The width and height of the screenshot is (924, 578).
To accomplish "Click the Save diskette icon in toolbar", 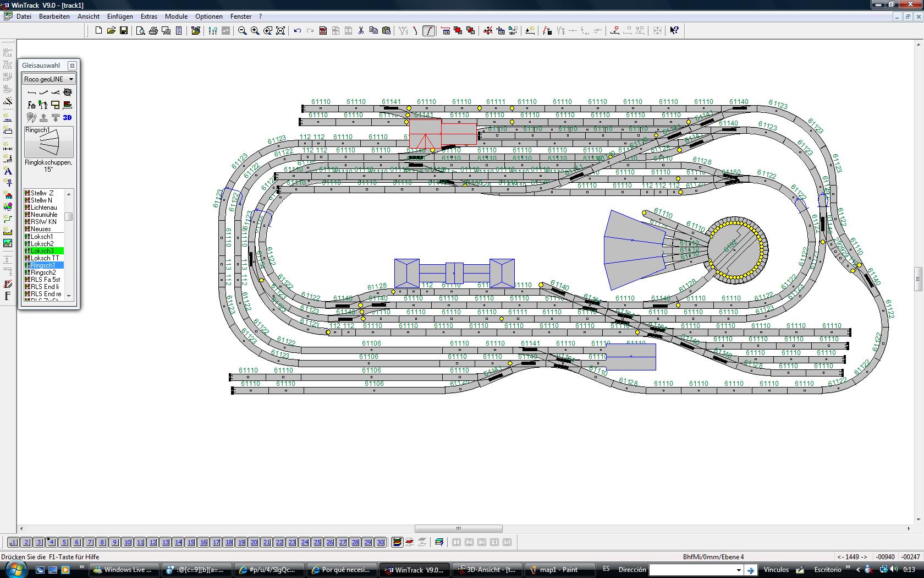I will [x=124, y=30].
